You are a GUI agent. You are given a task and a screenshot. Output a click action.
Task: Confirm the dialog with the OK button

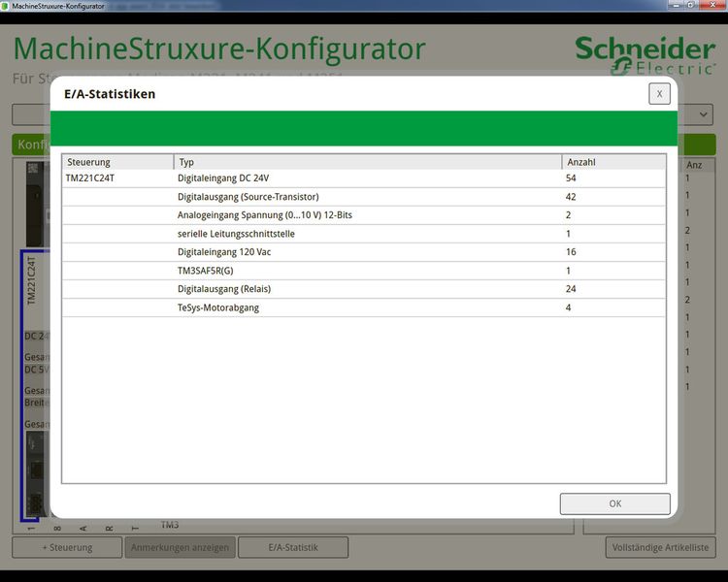click(x=614, y=503)
